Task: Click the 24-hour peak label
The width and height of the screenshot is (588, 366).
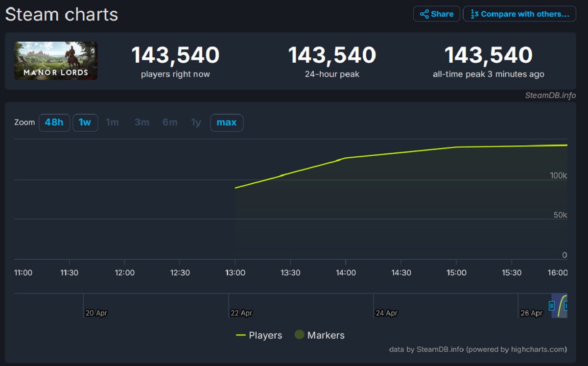Action: tap(332, 74)
